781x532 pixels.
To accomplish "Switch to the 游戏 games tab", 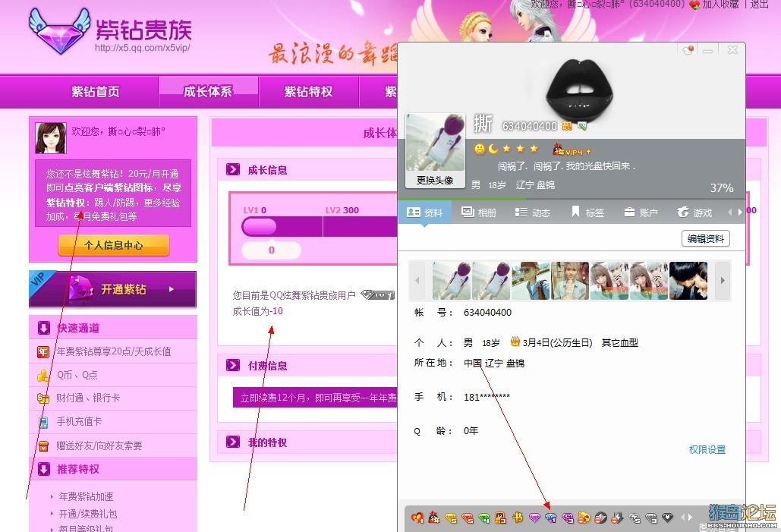I will (694, 212).
